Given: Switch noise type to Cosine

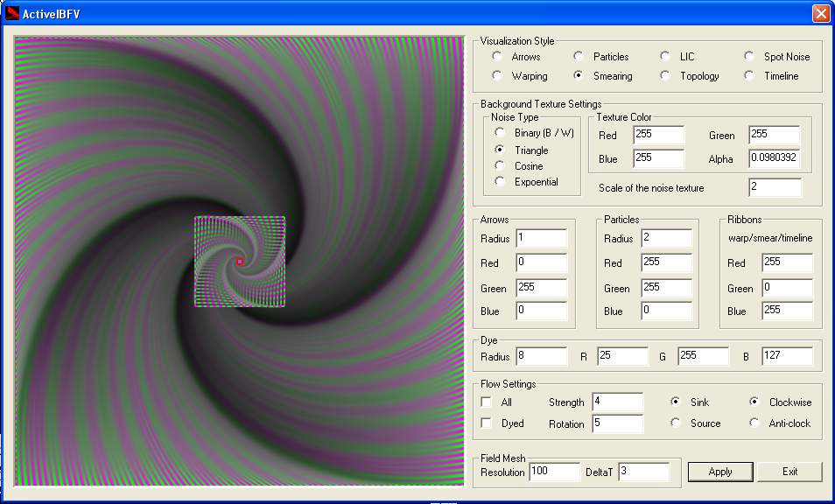Looking at the screenshot, I should [x=500, y=166].
